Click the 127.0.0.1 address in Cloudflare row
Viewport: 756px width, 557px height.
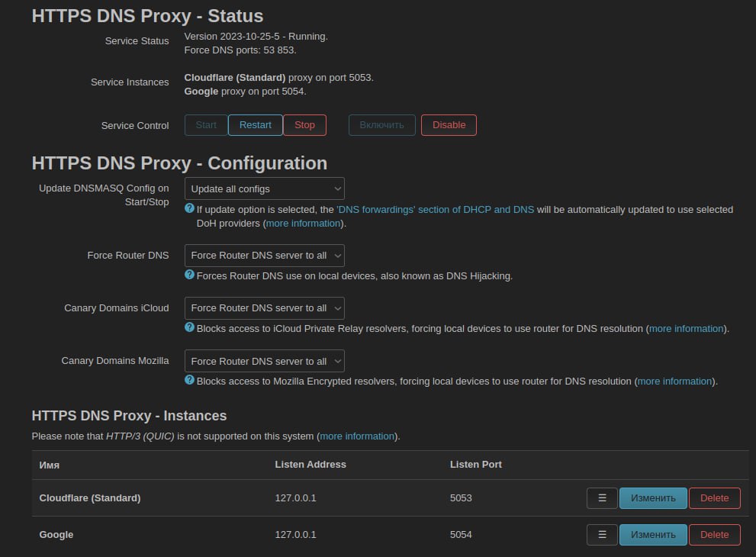coord(295,498)
